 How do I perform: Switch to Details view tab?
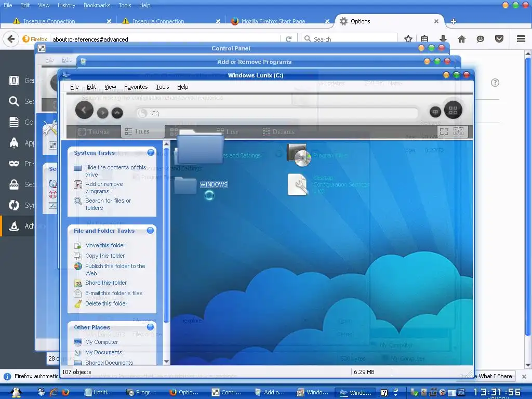[x=279, y=131]
